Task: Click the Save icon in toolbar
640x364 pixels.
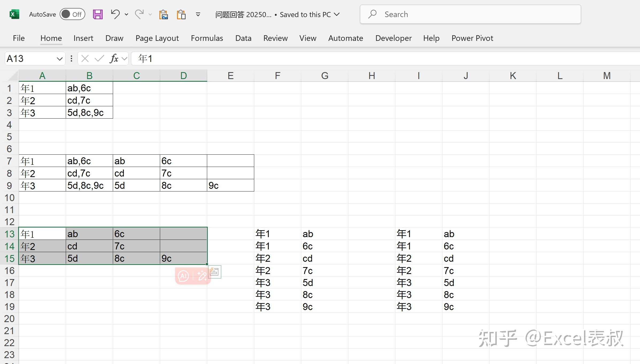Action: [98, 14]
